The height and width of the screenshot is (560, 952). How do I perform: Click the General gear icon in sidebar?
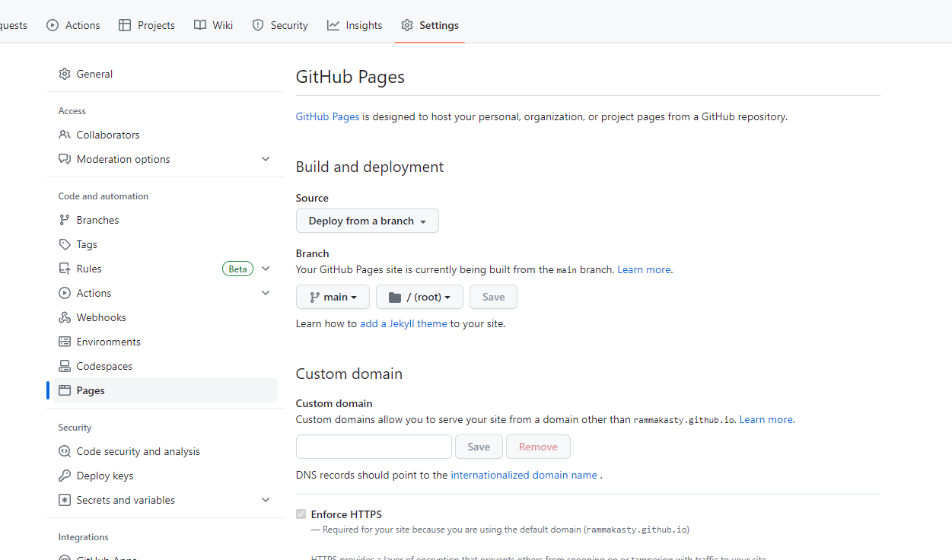click(x=65, y=74)
